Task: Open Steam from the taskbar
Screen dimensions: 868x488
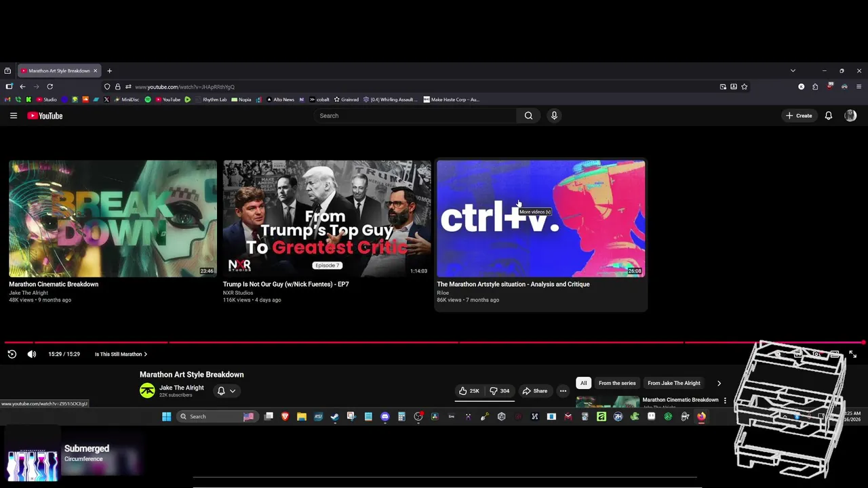Action: [335, 417]
